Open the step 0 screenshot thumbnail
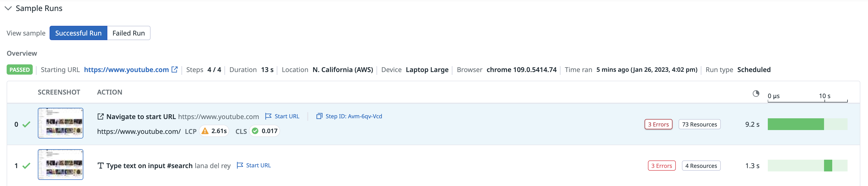Image resolution: width=868 pixels, height=186 pixels. [61, 123]
